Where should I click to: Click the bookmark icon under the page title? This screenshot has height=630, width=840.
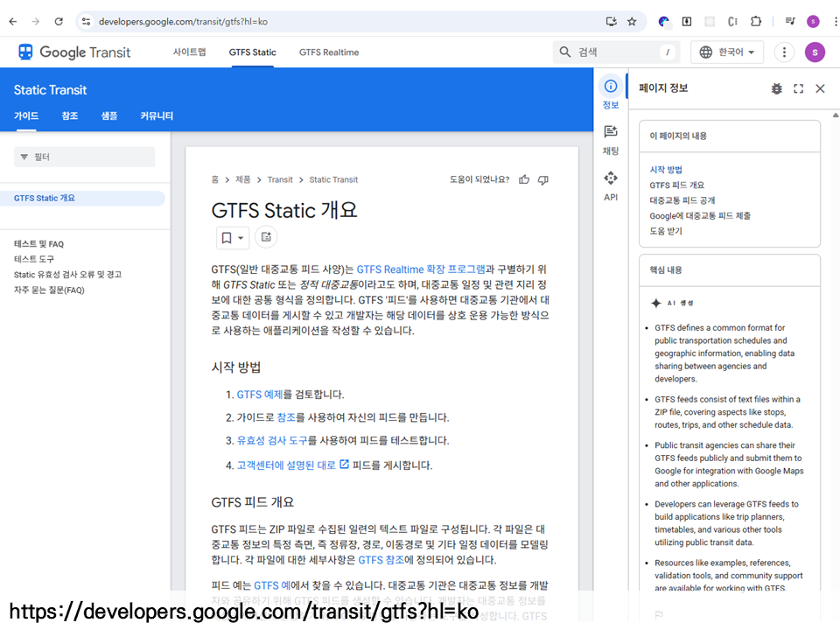tap(227, 237)
